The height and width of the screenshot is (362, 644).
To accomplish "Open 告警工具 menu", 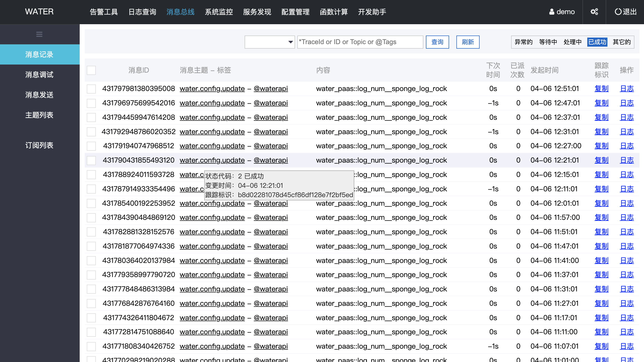I will [104, 12].
